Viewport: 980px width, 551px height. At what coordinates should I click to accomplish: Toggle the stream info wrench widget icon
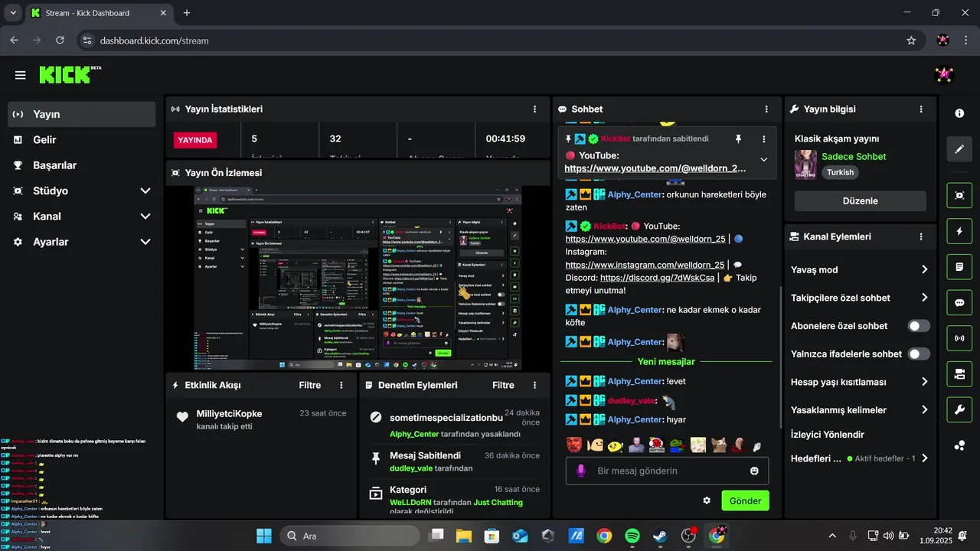pyautogui.click(x=959, y=410)
